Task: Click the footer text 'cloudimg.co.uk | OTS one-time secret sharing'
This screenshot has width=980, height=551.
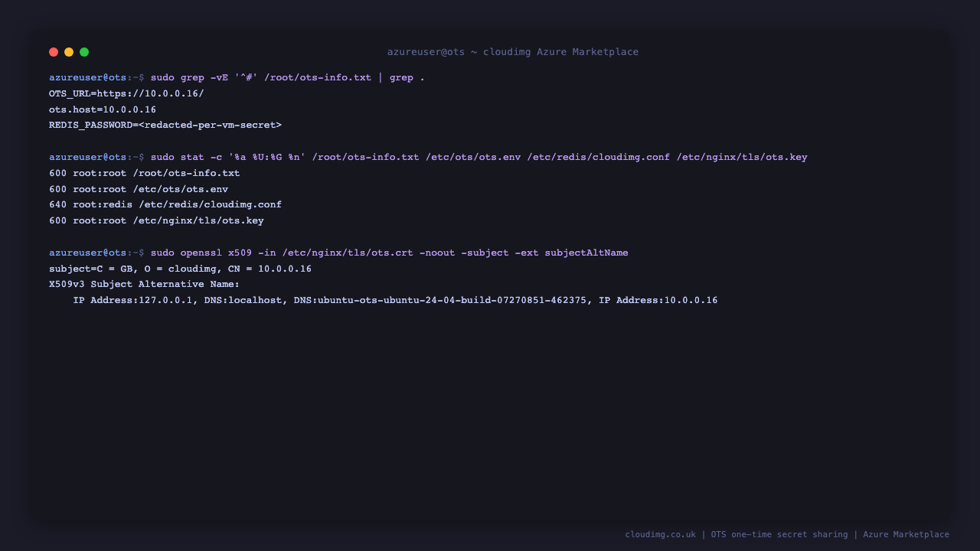Action: click(787, 534)
